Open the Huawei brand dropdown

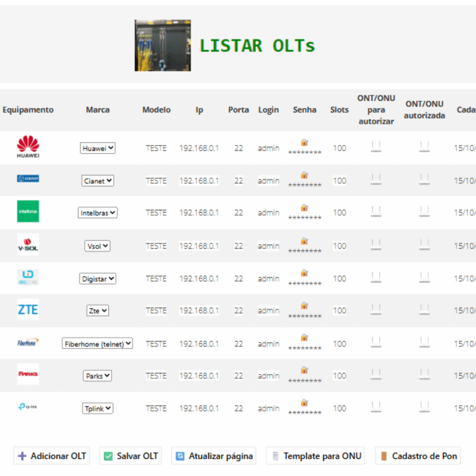point(98,148)
